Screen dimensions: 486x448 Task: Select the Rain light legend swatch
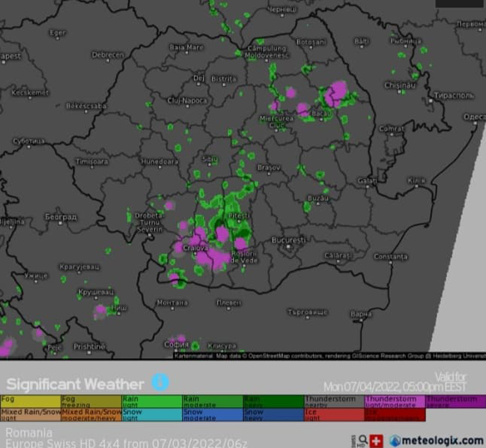coord(152,401)
